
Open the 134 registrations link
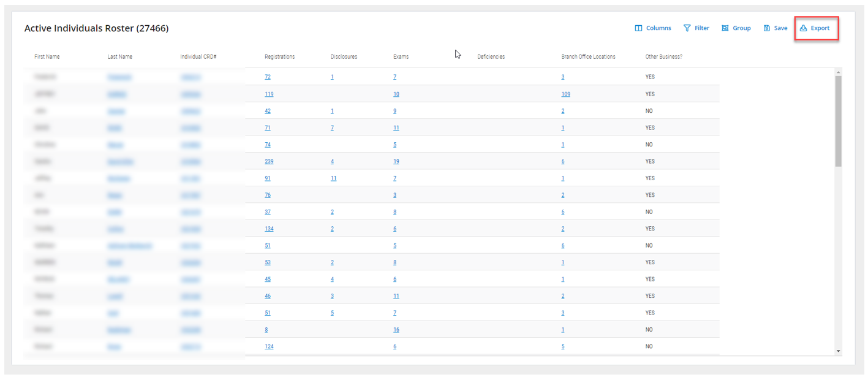[269, 229]
